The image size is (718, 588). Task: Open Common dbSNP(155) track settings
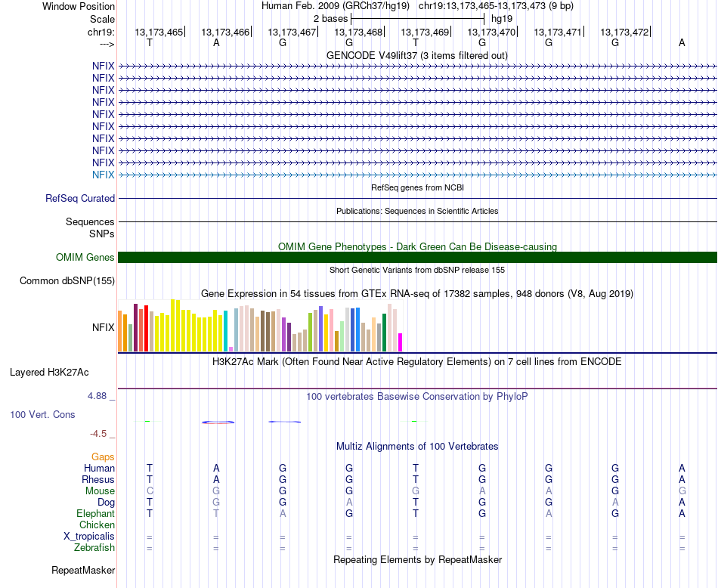click(x=67, y=280)
